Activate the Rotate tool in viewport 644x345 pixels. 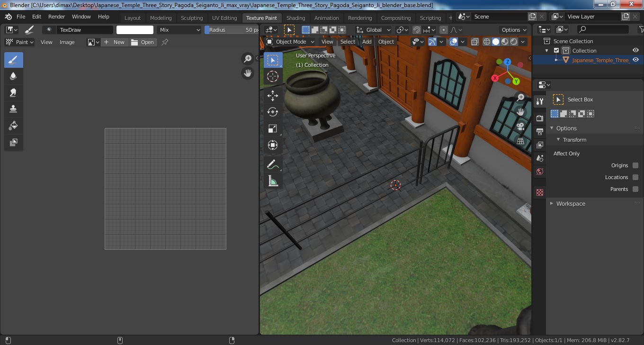pos(273,112)
